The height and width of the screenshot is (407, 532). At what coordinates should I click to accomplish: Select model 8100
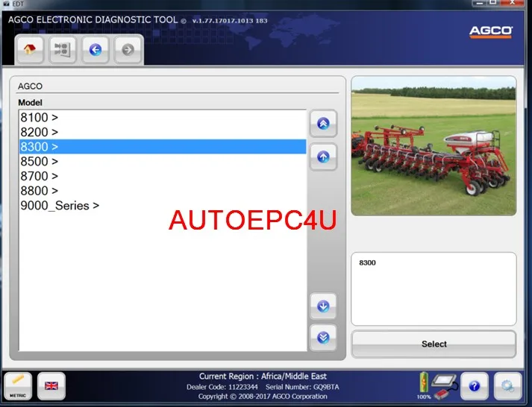point(163,117)
